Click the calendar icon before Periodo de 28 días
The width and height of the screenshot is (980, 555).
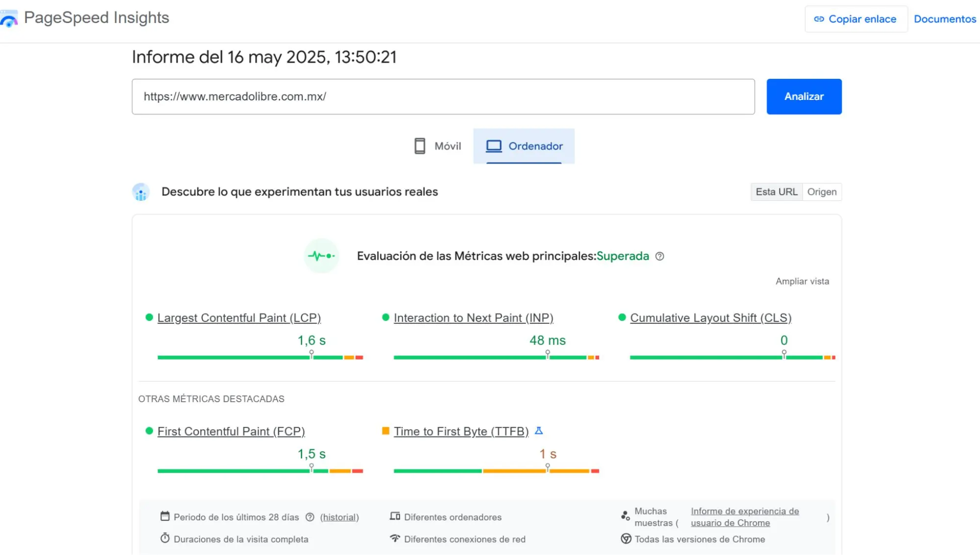[165, 516]
